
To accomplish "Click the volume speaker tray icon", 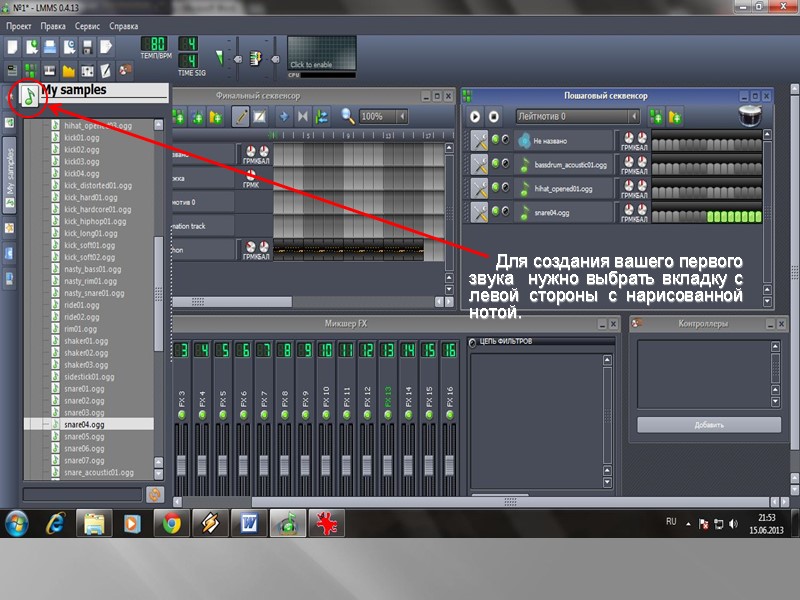I will pyautogui.click(x=734, y=524).
